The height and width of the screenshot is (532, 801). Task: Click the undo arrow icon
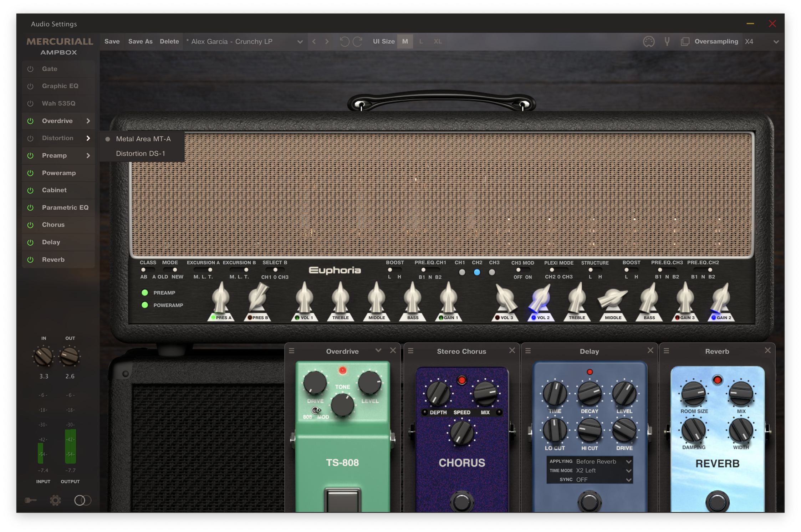coord(344,42)
